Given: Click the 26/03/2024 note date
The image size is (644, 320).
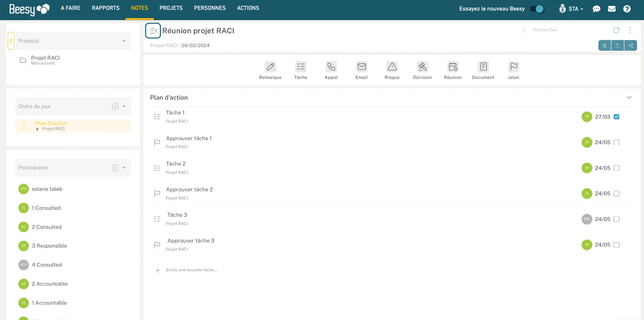Looking at the screenshot, I should pyautogui.click(x=195, y=45).
